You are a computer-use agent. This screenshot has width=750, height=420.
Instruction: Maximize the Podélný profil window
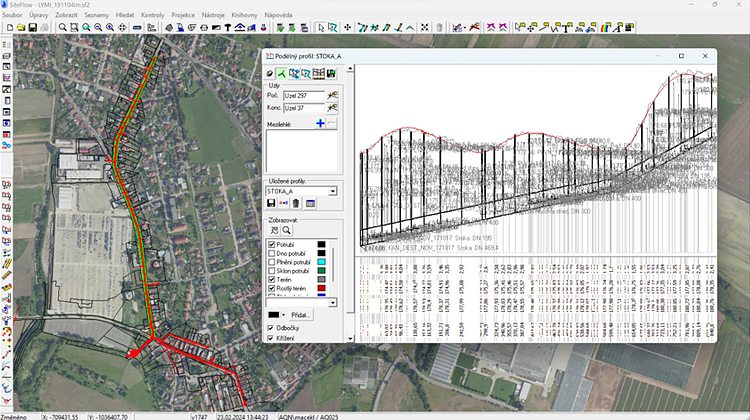681,56
